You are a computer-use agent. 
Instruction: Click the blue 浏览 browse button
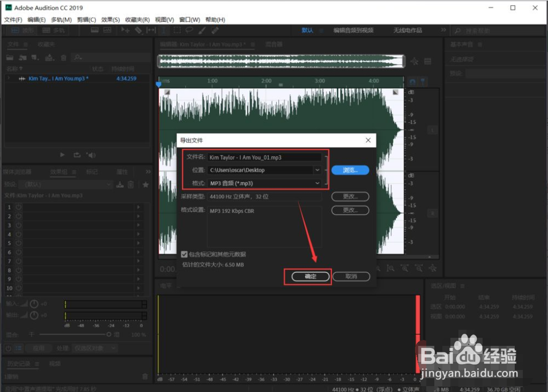(x=350, y=170)
